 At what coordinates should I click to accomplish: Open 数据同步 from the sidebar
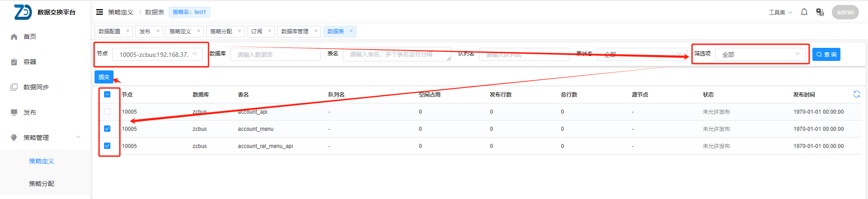click(36, 87)
